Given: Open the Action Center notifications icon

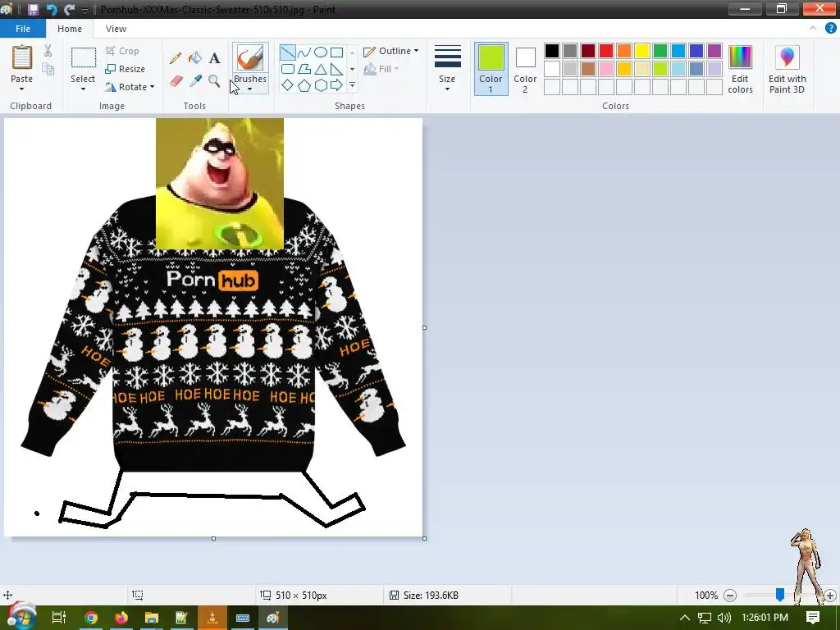Looking at the screenshot, I should point(813,618).
